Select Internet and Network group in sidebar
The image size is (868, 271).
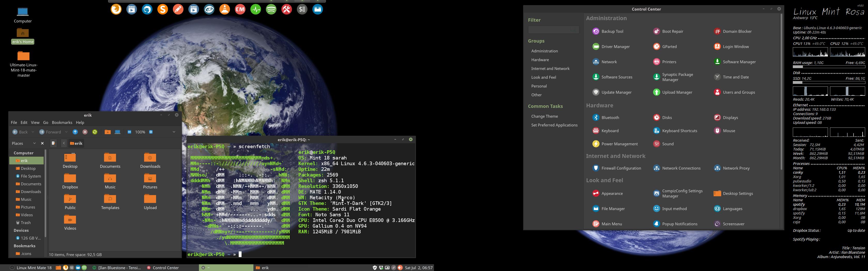550,68
